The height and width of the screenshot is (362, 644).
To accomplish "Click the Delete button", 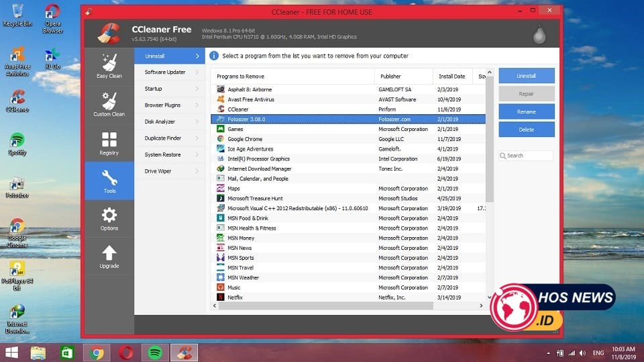I will pos(526,130).
